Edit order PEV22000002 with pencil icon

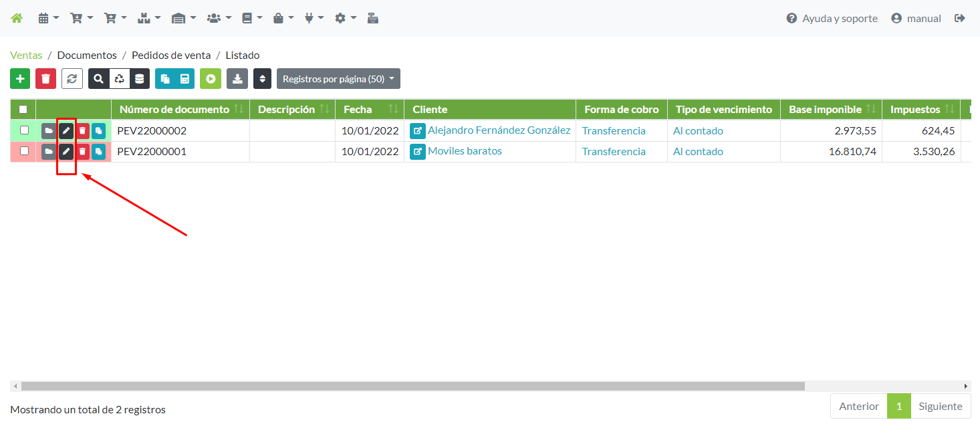tap(66, 131)
